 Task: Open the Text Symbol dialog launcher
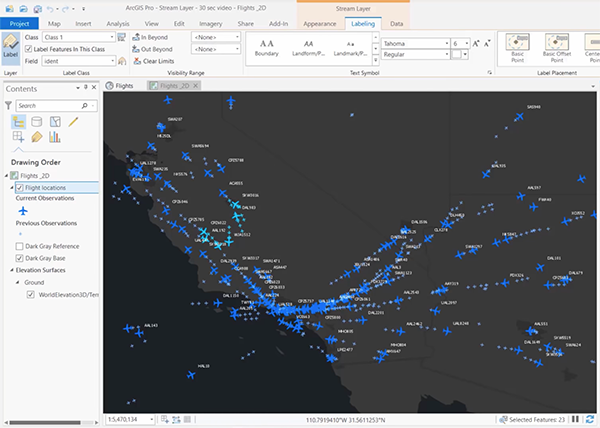tap(489, 72)
